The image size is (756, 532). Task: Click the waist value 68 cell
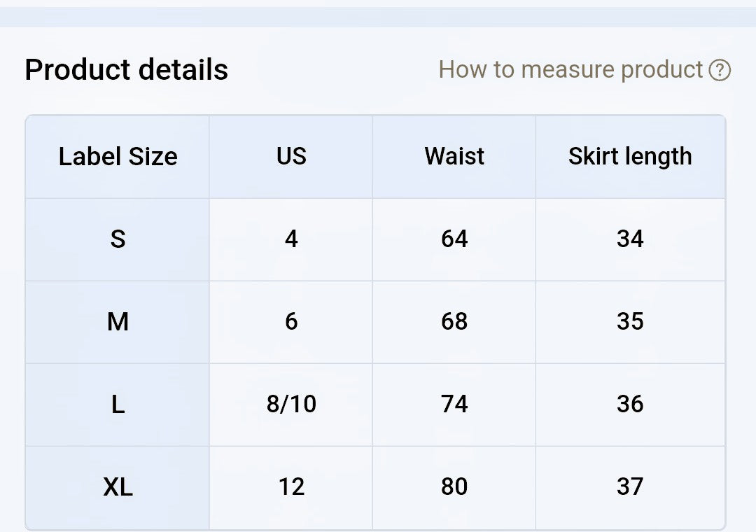coord(454,322)
